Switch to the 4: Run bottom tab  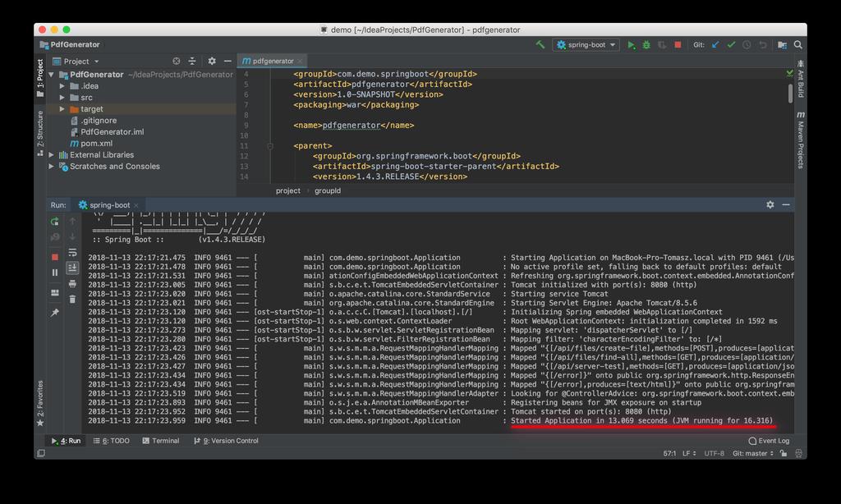tap(66, 441)
